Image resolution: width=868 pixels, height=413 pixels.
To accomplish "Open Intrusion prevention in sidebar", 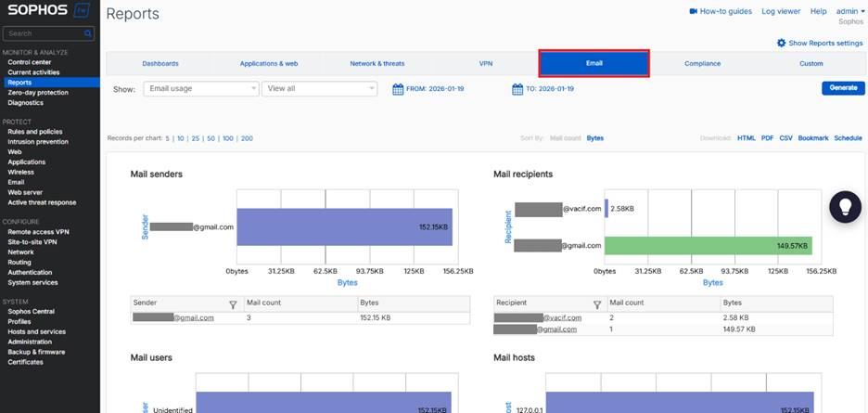I will [x=38, y=142].
